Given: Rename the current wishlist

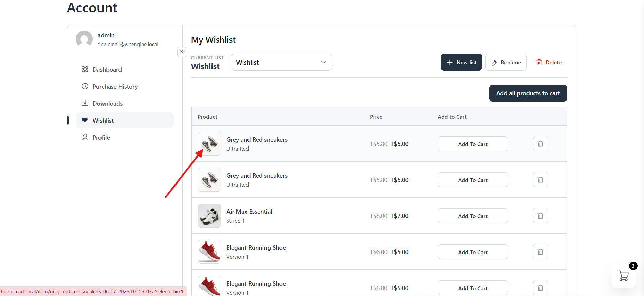Looking at the screenshot, I should [506, 62].
